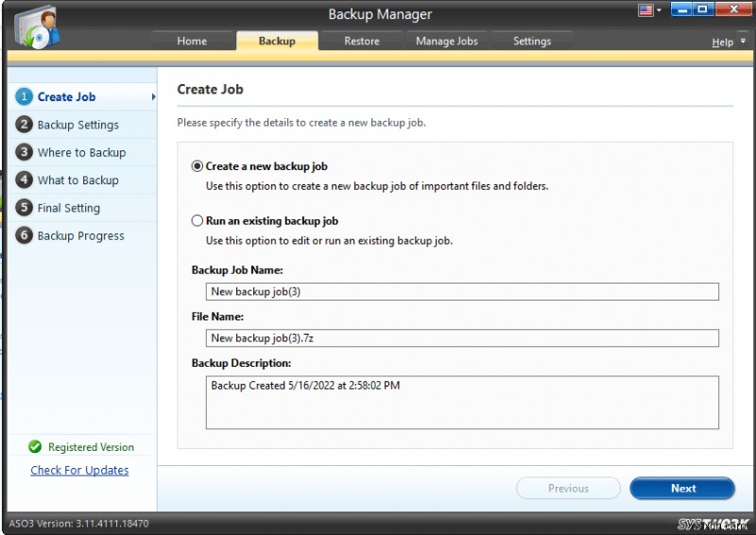This screenshot has width=756, height=535.
Task: Open the Restore tab
Action: point(362,41)
